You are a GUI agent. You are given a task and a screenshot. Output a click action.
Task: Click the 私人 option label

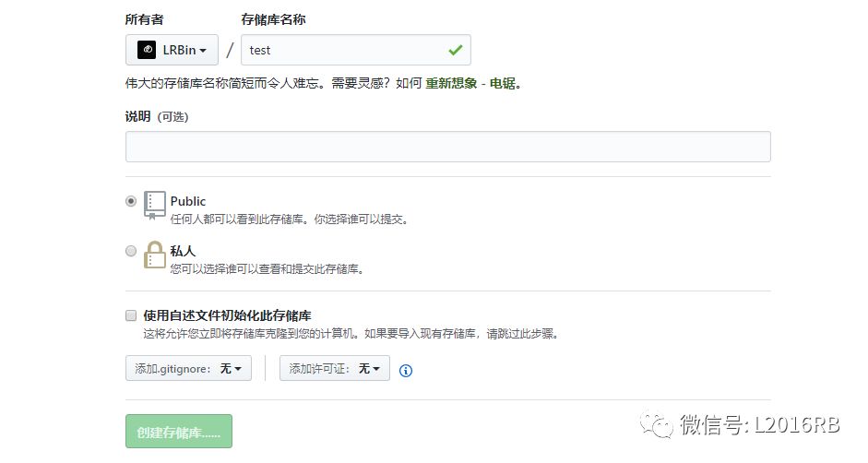183,252
